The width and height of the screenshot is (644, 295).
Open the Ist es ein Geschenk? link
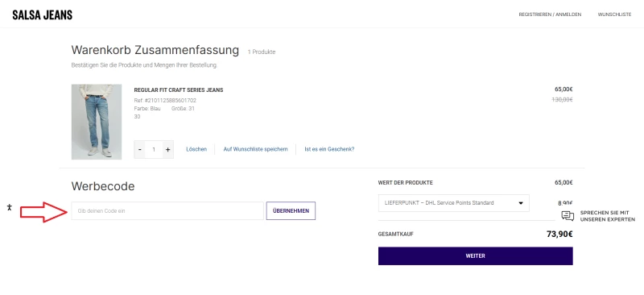329,149
